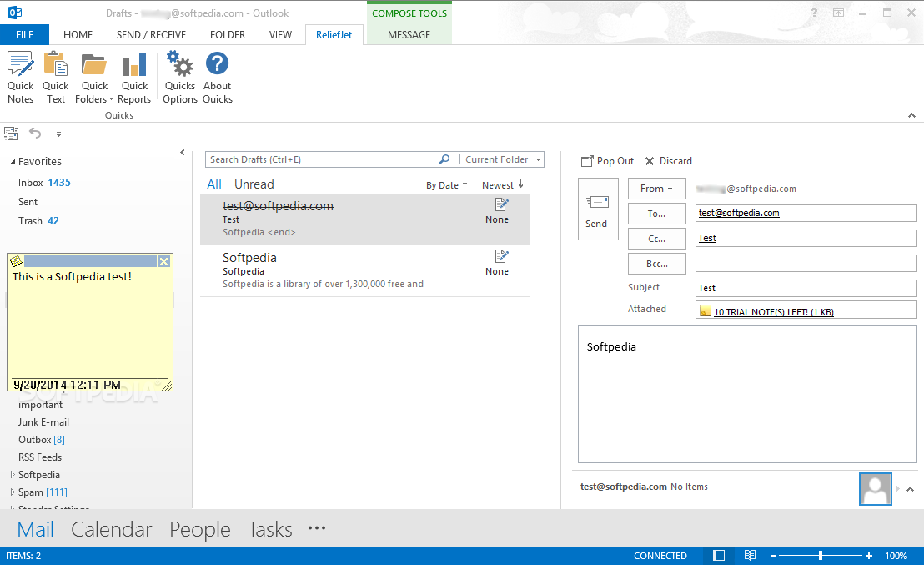The image size is (924, 565).
Task: Send the email with Send button
Action: pyautogui.click(x=598, y=209)
